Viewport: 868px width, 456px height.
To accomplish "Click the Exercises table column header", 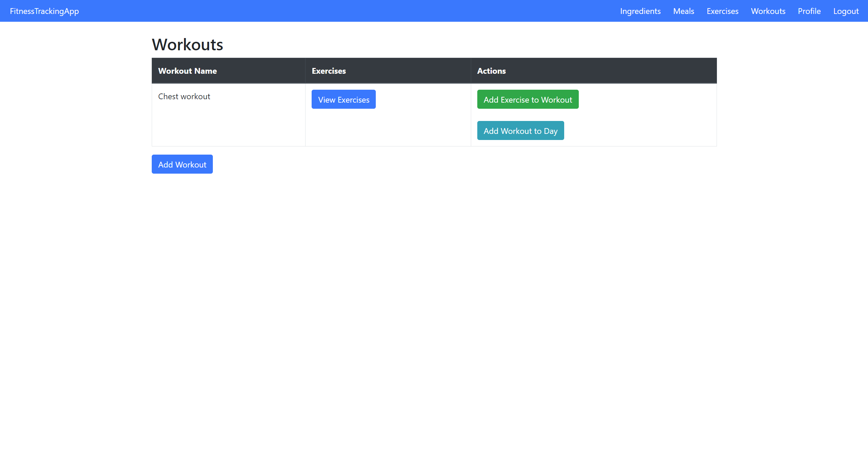I will click(x=329, y=71).
